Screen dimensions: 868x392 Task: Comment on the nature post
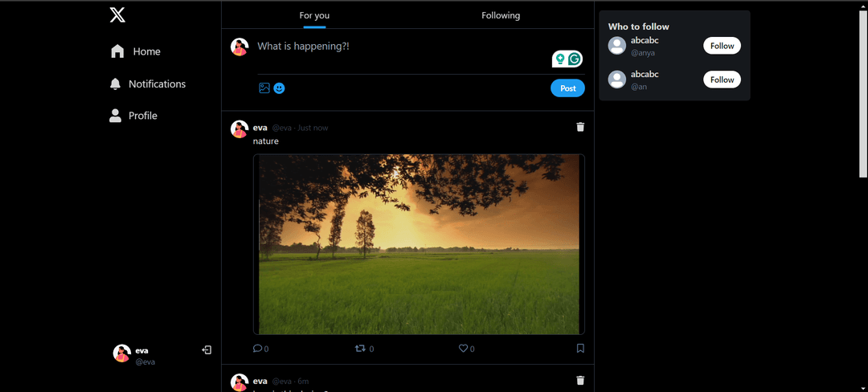(x=260, y=349)
